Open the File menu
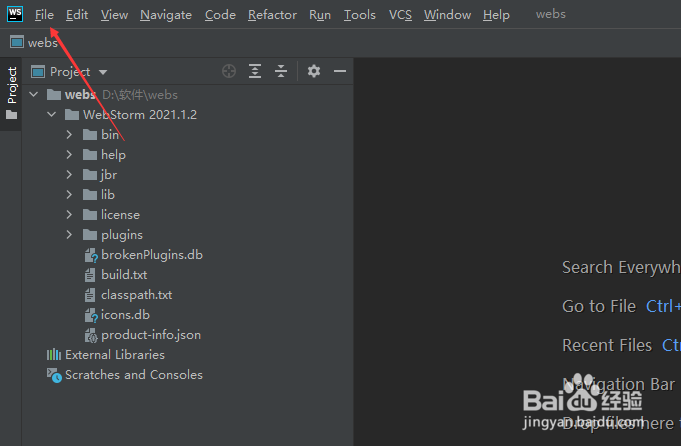 click(x=44, y=15)
